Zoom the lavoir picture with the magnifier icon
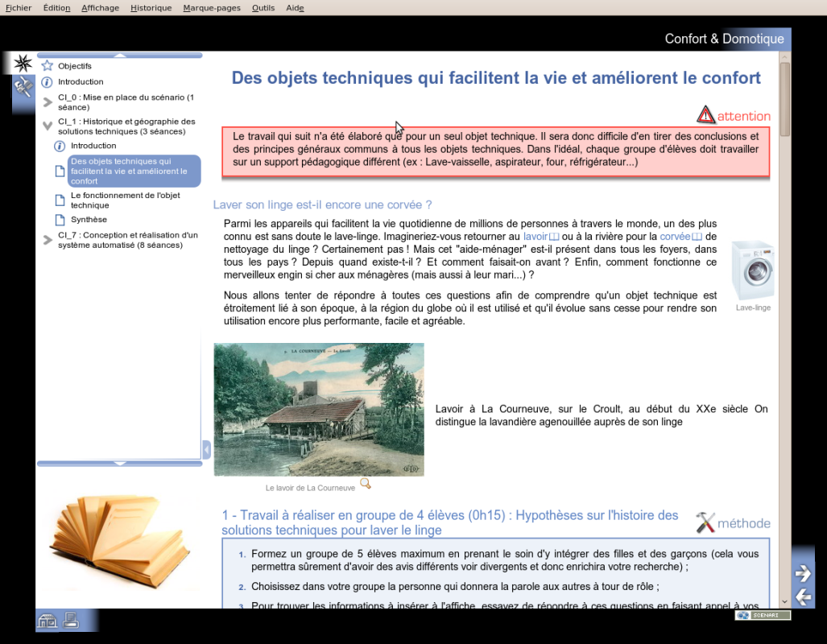The height and width of the screenshot is (644, 827). [366, 483]
